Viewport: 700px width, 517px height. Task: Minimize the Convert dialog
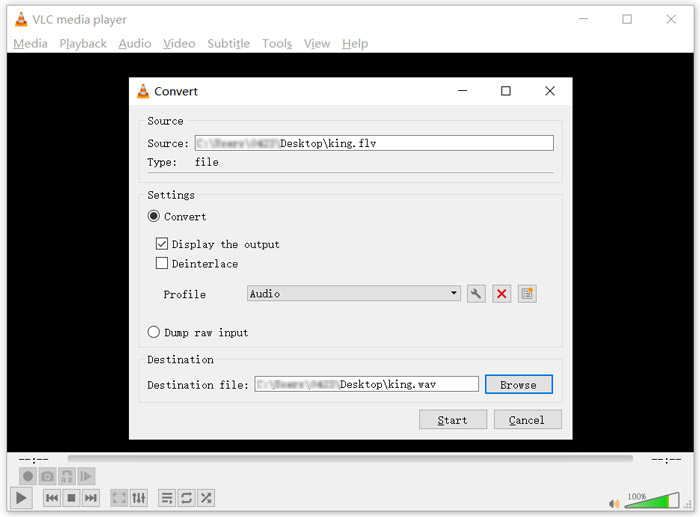click(x=462, y=91)
